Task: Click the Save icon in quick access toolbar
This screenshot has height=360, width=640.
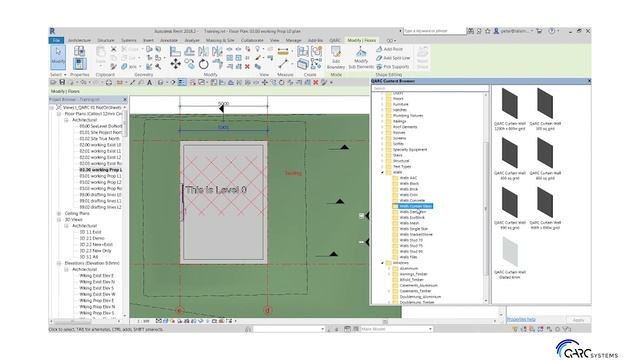Action: click(x=62, y=82)
